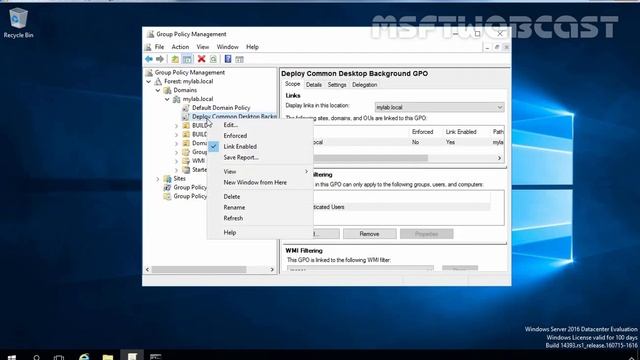640x360 pixels.
Task: Click the Recycle Bin desktop icon
Action: [x=18, y=23]
